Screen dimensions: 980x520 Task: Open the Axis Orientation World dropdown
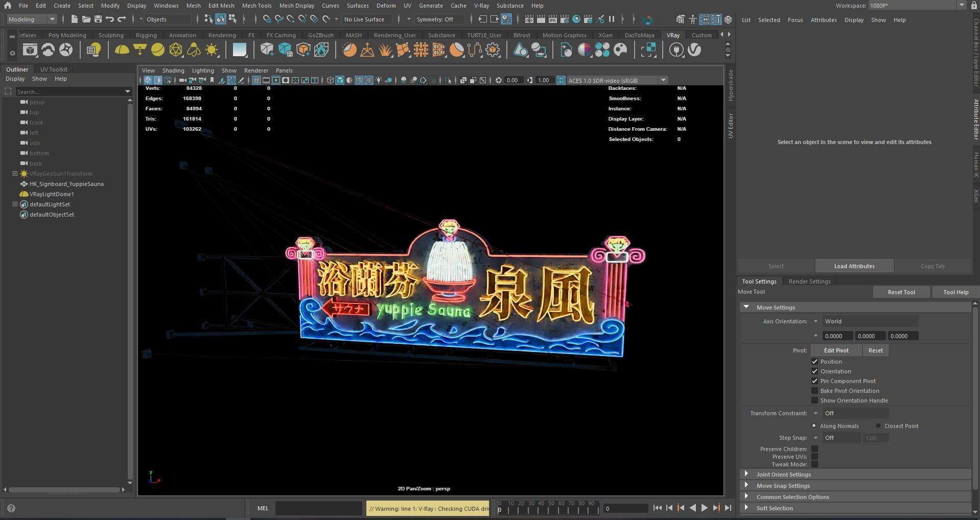870,321
